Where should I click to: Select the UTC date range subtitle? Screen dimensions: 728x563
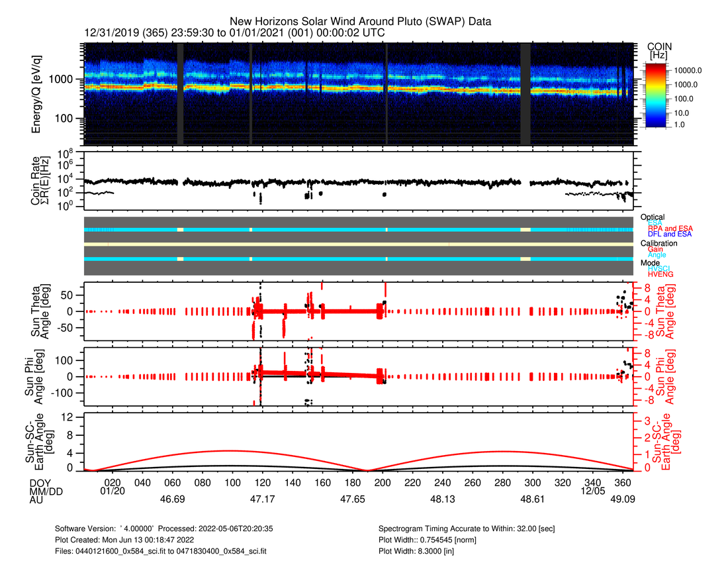click(x=235, y=32)
